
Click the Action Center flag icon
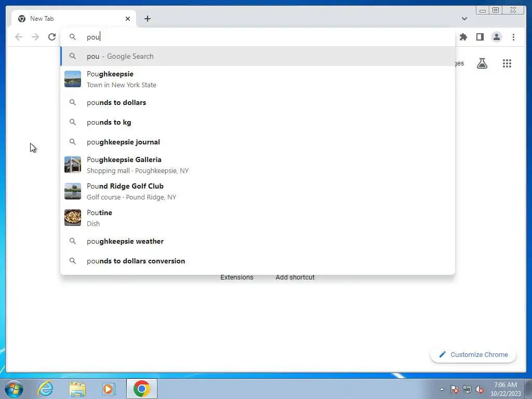pos(455,389)
